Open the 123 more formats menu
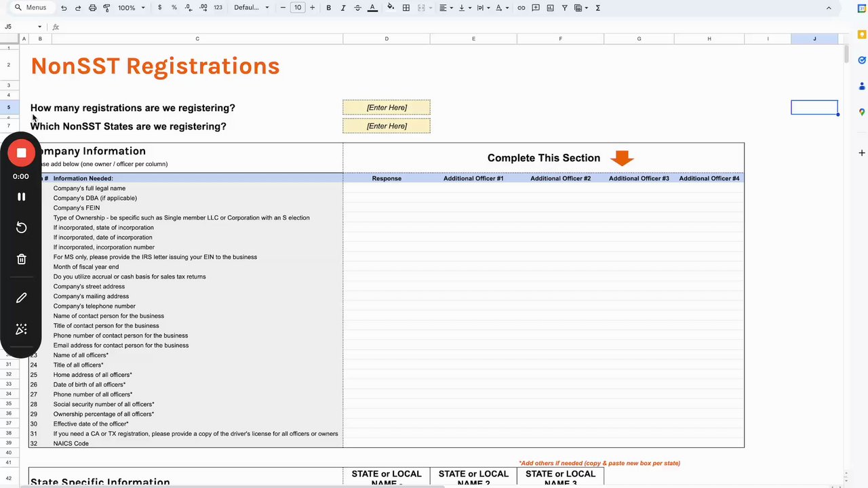 [x=218, y=7]
